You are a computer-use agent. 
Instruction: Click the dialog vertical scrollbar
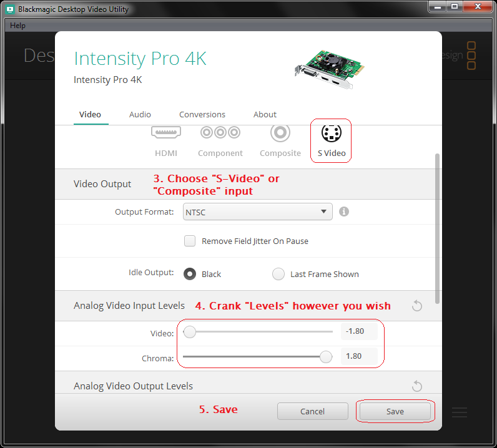[437, 228]
